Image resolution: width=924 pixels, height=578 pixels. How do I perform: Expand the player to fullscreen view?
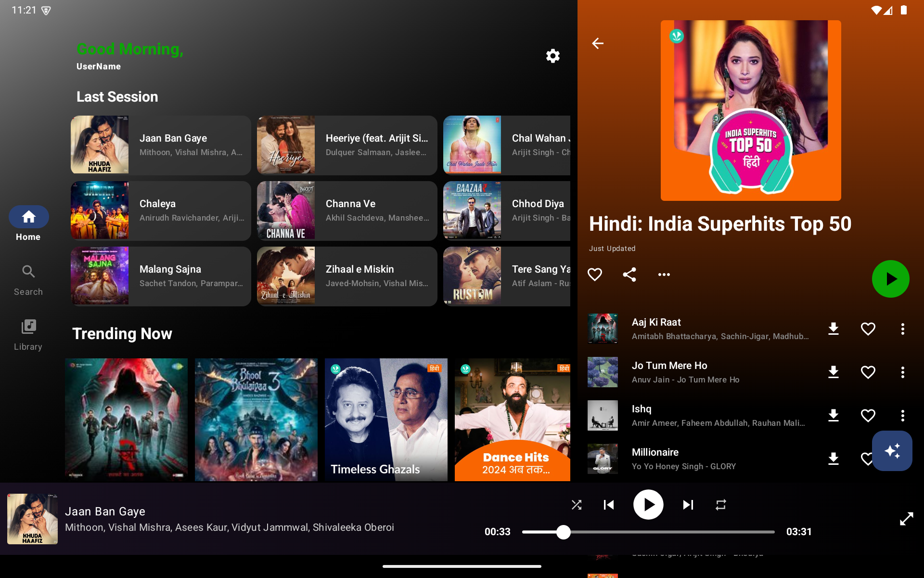pos(907,519)
